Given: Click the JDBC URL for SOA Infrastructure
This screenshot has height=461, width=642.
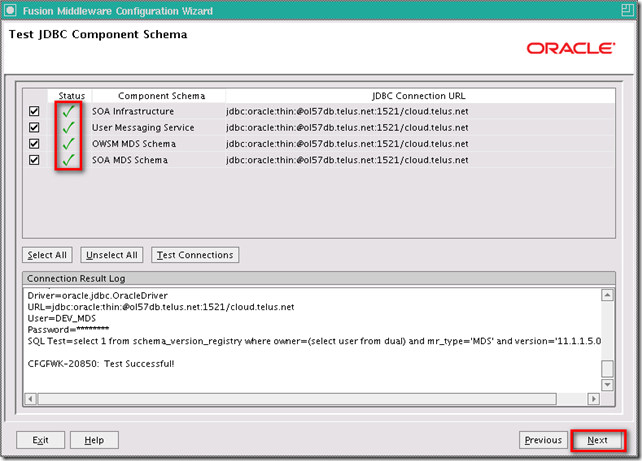Looking at the screenshot, I should (x=347, y=111).
